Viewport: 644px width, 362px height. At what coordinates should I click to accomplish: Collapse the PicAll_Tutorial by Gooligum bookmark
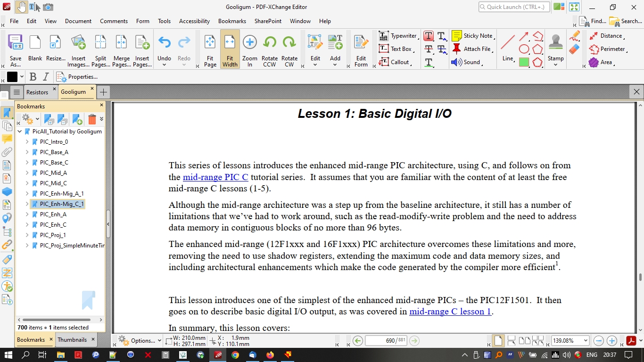20,132
